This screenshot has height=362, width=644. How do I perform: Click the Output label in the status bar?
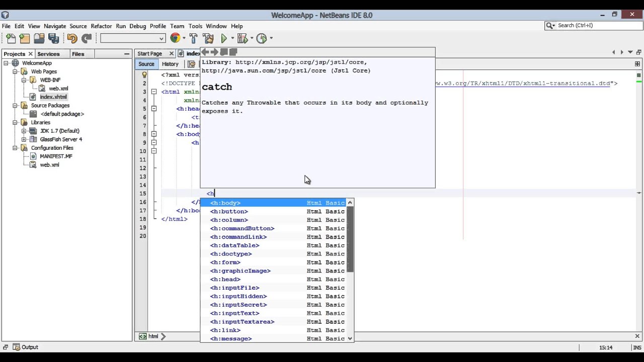(30, 347)
